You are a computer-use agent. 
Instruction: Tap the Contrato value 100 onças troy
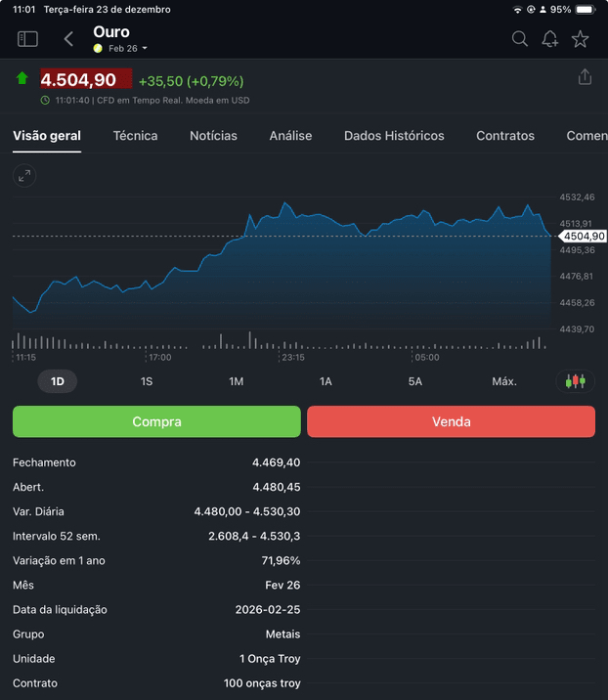tap(262, 683)
